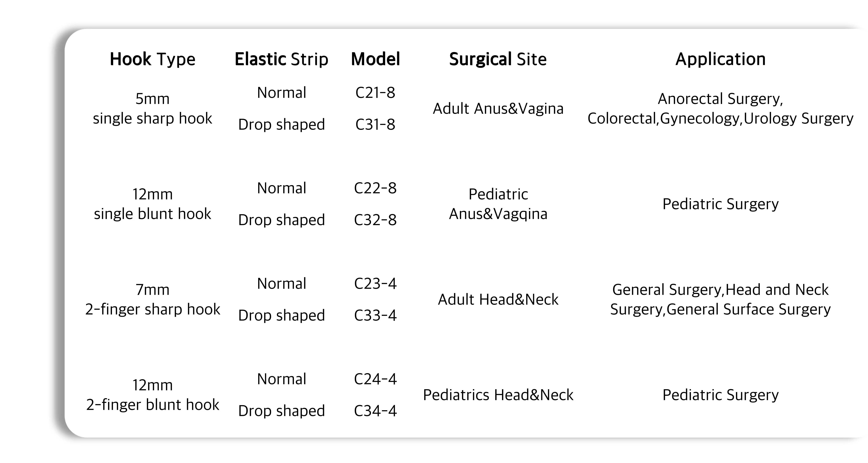The width and height of the screenshot is (868, 463).
Task: Click model number C31-8
Action: click(x=375, y=124)
